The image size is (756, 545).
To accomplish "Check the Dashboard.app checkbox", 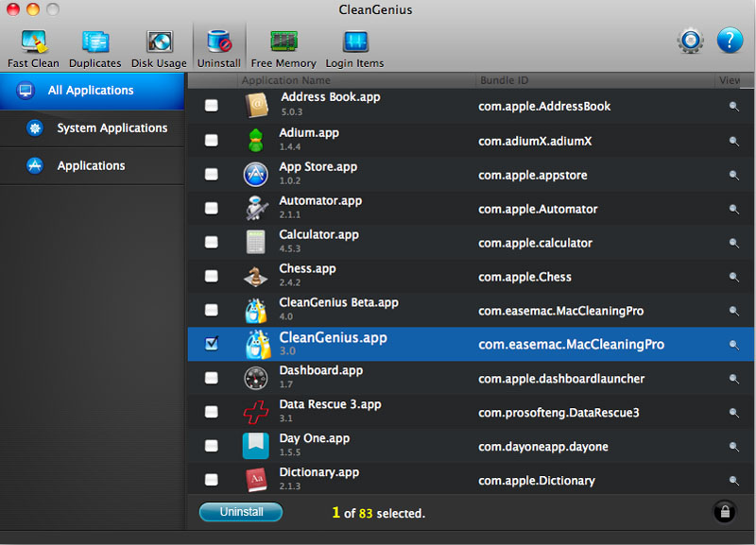I will click(211, 378).
